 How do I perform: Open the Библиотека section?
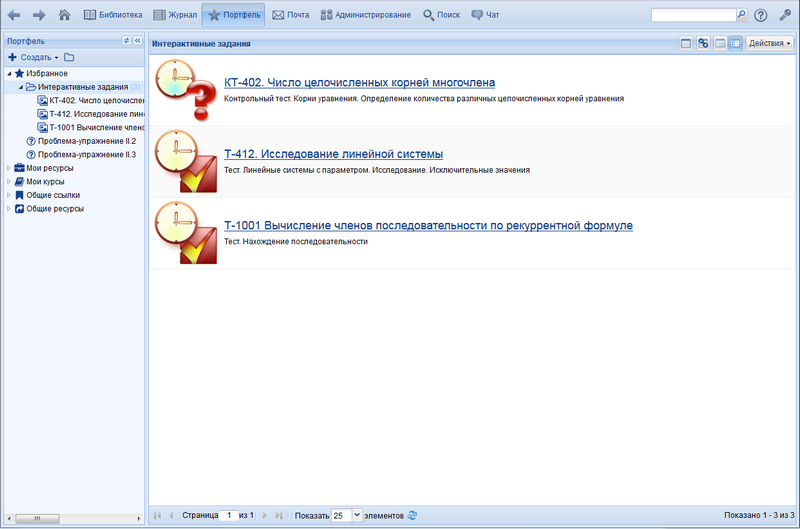113,15
